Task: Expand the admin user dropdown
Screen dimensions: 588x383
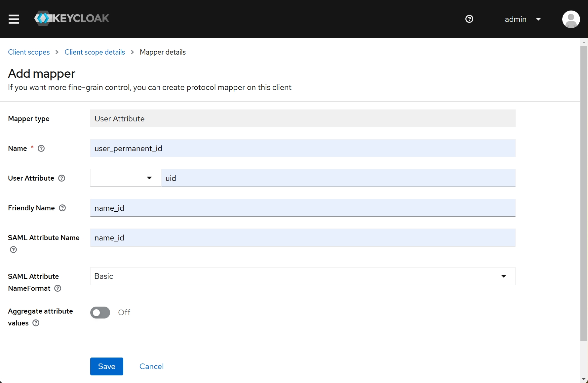Action: (523, 19)
